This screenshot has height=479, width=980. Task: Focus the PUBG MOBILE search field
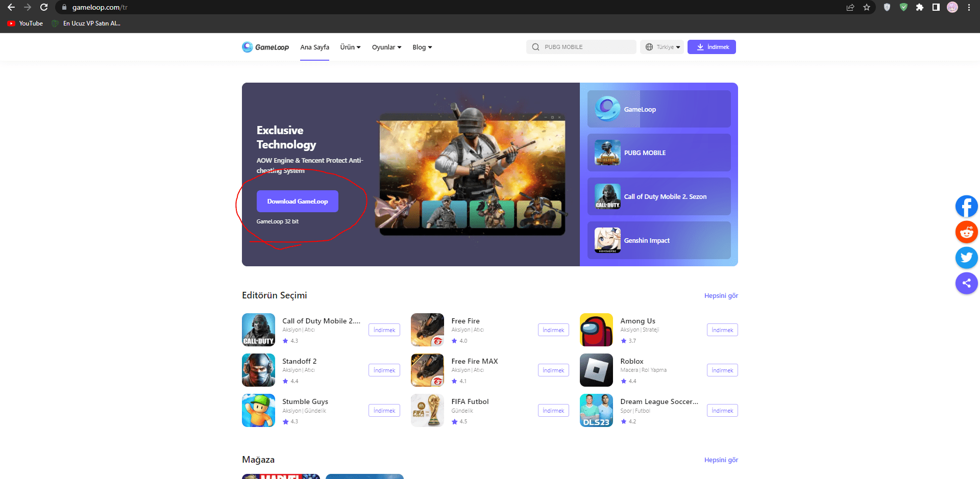tap(581, 47)
